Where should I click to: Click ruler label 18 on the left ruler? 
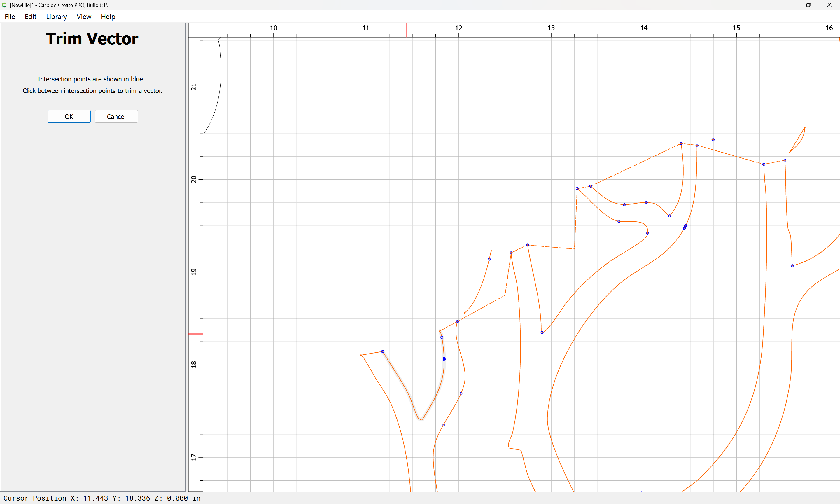point(194,364)
